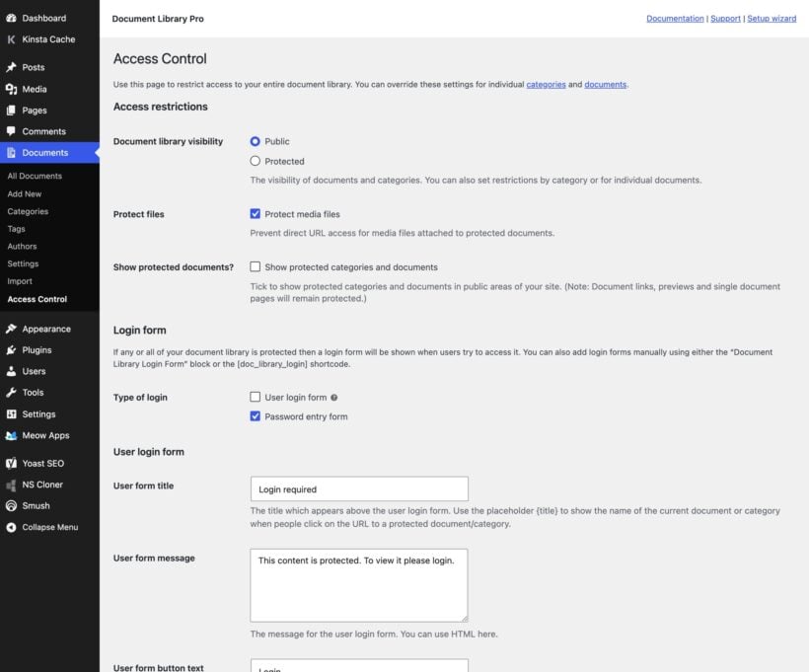Open Add New document submenu
Image resolution: width=809 pixels, height=672 pixels.
tap(25, 193)
